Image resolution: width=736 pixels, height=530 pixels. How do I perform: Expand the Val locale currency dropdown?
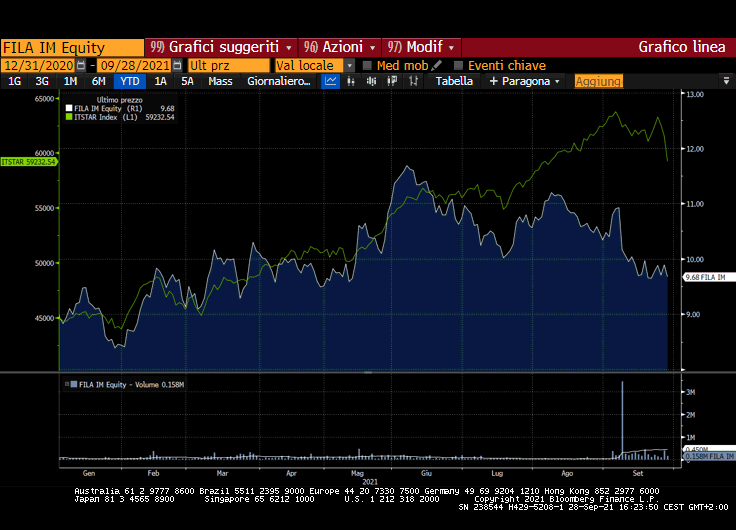[349, 65]
